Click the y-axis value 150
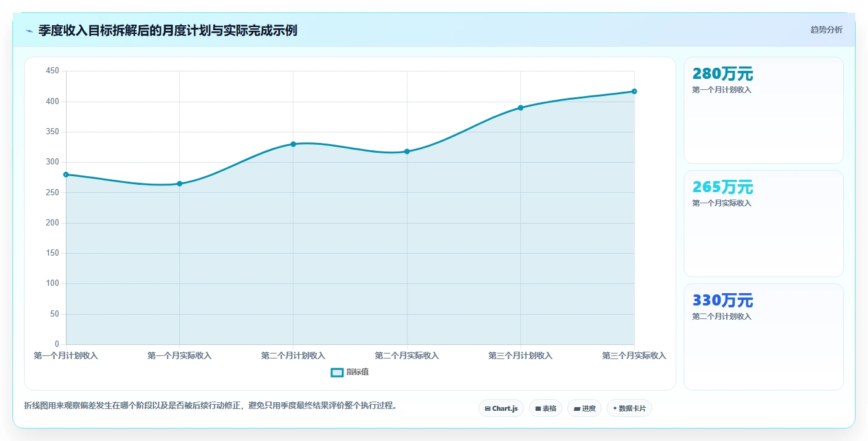Image resolution: width=868 pixels, height=441 pixels. (52, 253)
